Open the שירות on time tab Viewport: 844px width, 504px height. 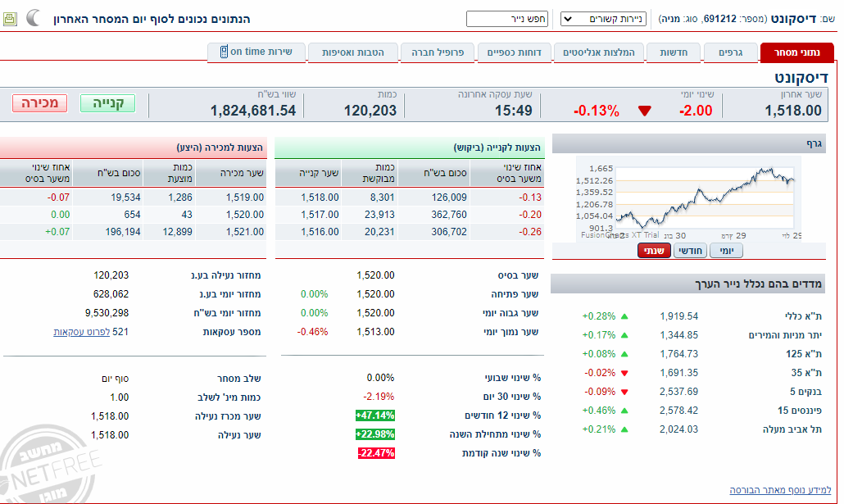click(x=256, y=52)
